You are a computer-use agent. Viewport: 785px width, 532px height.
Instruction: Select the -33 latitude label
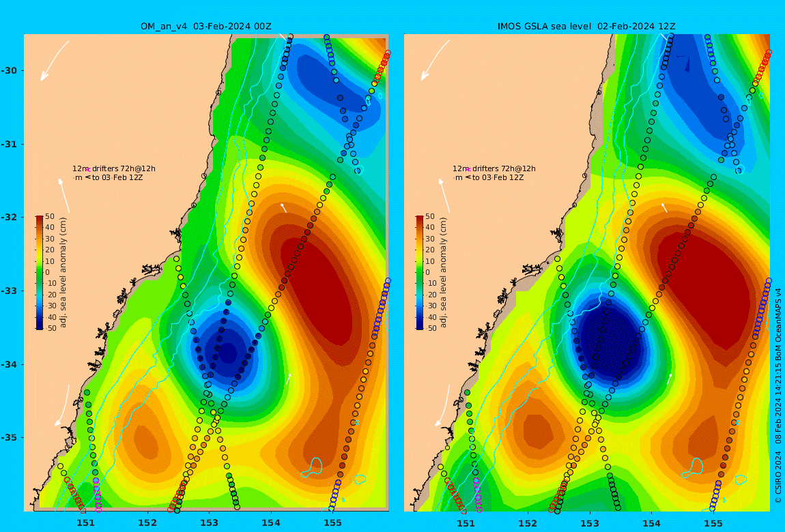10,291
